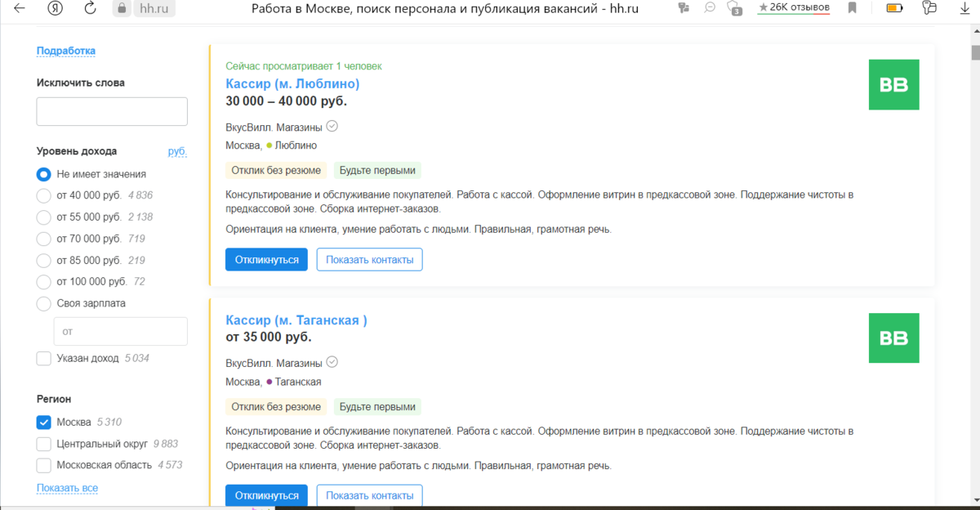This screenshot has height=510, width=980.
Task: Select income 'от 55 000 руб.'
Action: (44, 217)
